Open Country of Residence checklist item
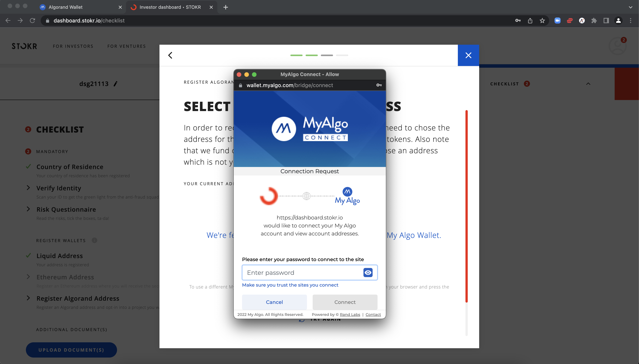This screenshot has height=364, width=639. 70,167
